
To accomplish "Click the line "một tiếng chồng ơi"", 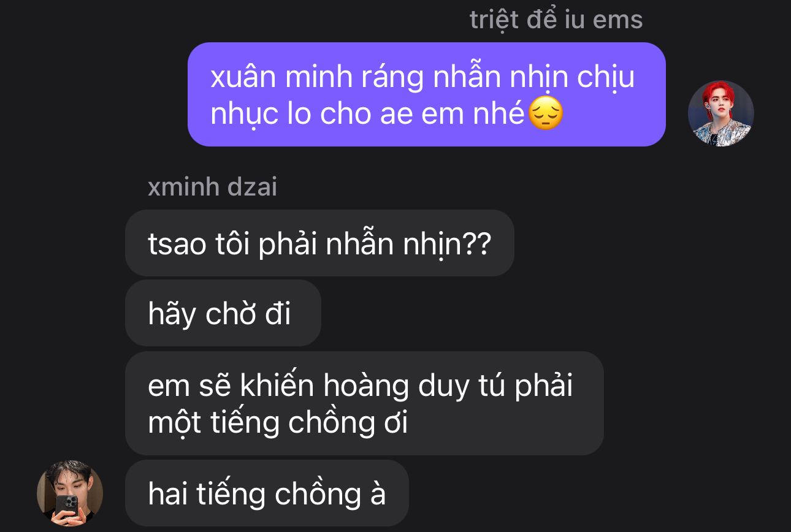I will click(x=278, y=422).
